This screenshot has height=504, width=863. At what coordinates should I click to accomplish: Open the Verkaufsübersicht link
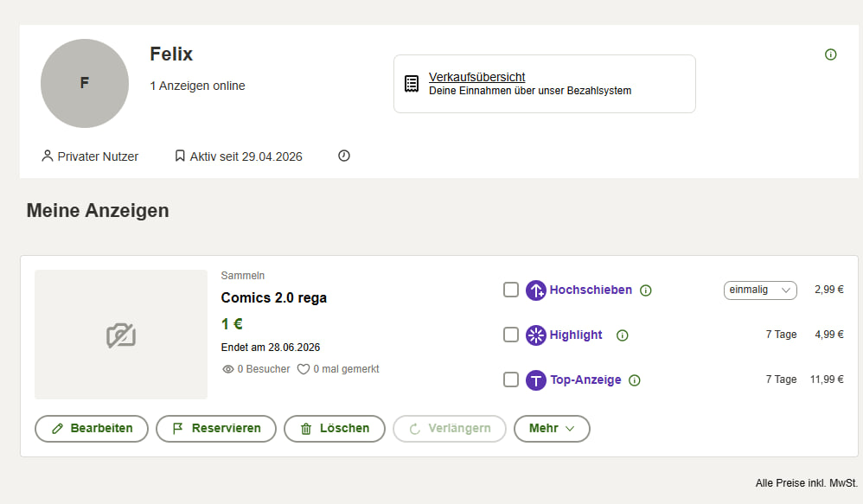(476, 77)
